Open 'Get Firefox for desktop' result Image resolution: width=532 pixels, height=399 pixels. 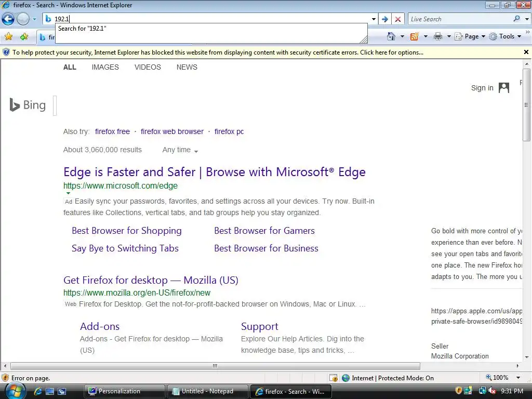coord(151,280)
